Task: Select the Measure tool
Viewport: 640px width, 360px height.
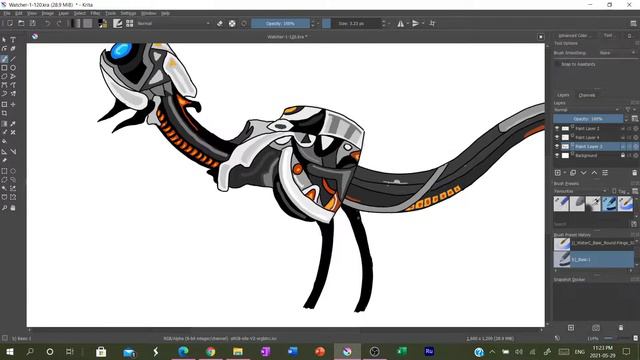Action: pyautogui.click(x=13, y=151)
